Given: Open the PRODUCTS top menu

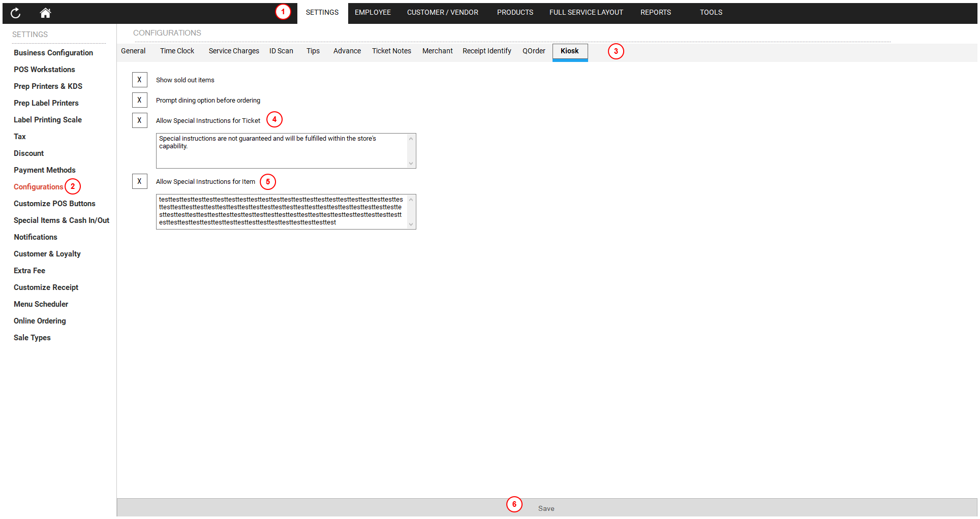Looking at the screenshot, I should coord(515,13).
